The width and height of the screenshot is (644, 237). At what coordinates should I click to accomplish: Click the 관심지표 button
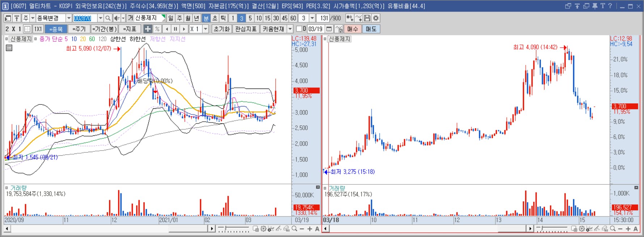pos(246,29)
